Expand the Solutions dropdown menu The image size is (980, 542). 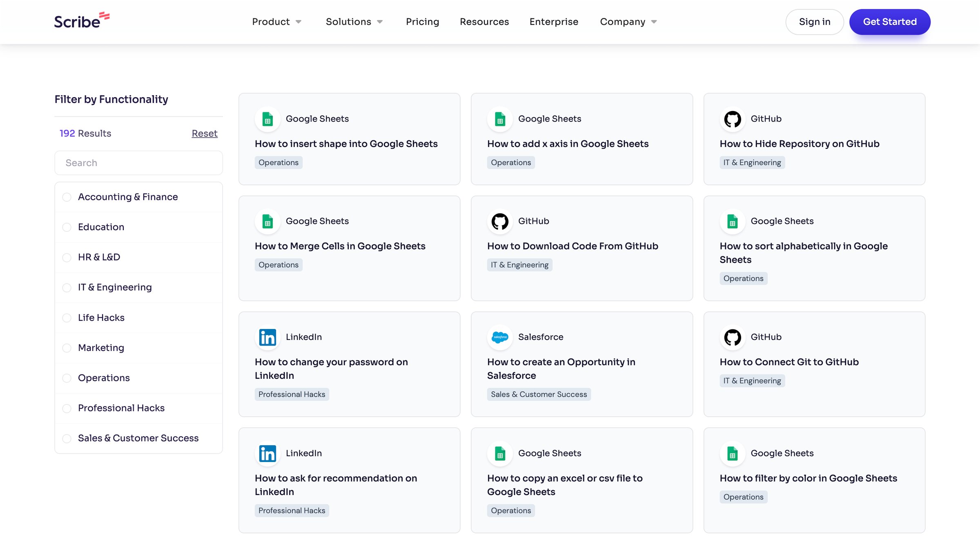coord(354,22)
